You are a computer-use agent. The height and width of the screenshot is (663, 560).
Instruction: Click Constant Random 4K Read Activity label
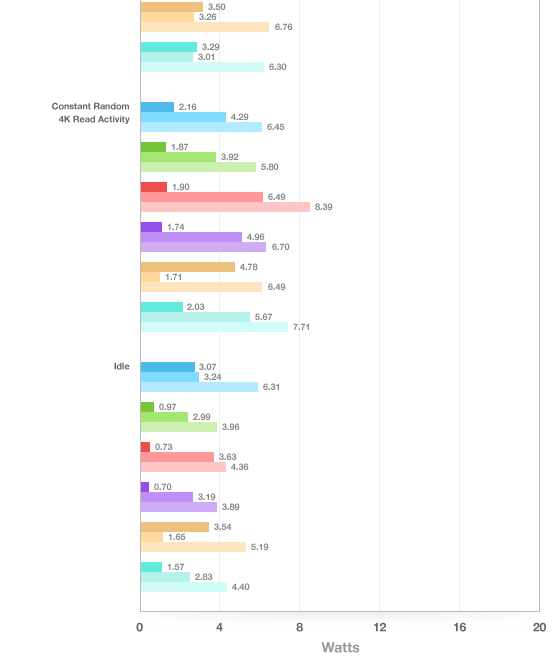coord(91,112)
